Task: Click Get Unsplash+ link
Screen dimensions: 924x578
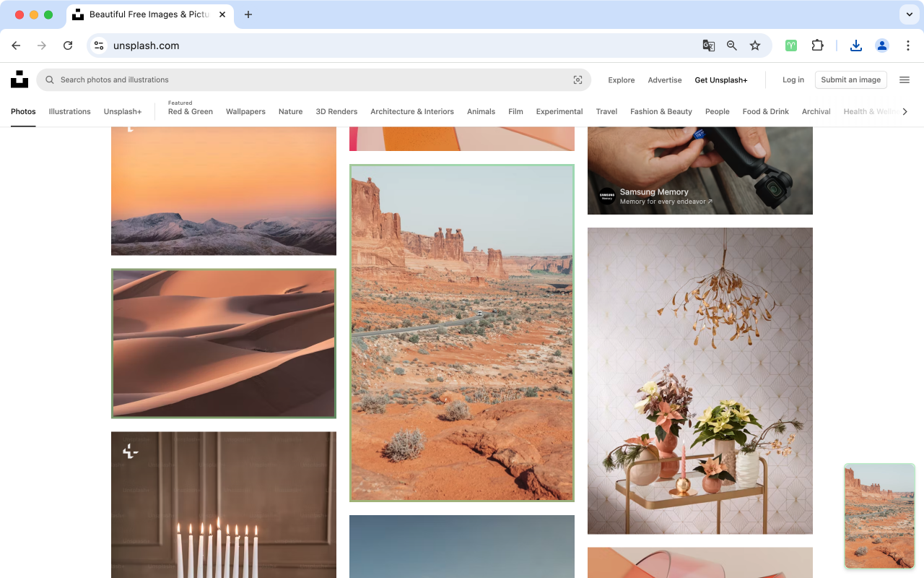Action: [721, 80]
